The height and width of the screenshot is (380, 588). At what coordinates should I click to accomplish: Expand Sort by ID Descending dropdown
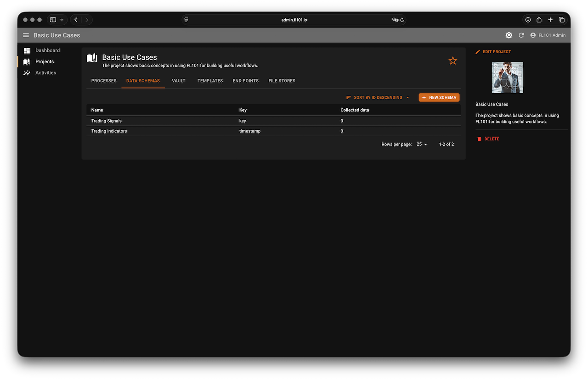click(378, 98)
